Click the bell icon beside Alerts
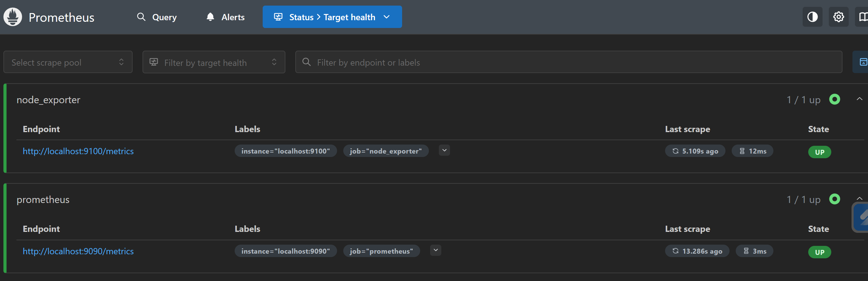This screenshot has width=868, height=281. click(x=210, y=17)
